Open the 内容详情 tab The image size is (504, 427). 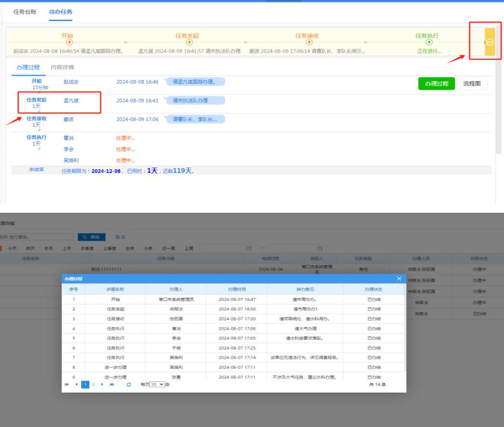coord(62,68)
